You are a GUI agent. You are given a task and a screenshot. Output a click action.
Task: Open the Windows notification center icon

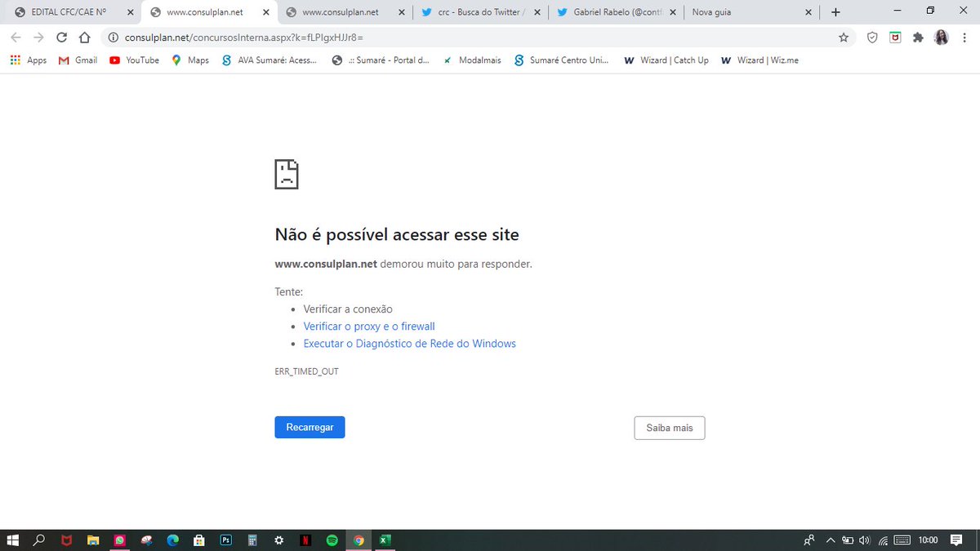tap(955, 540)
